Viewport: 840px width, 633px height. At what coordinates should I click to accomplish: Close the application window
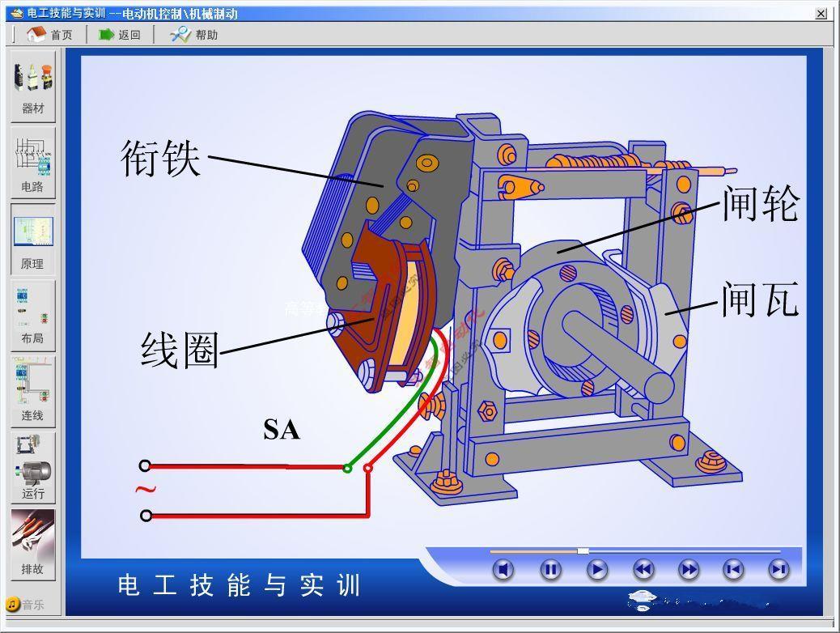click(x=821, y=14)
